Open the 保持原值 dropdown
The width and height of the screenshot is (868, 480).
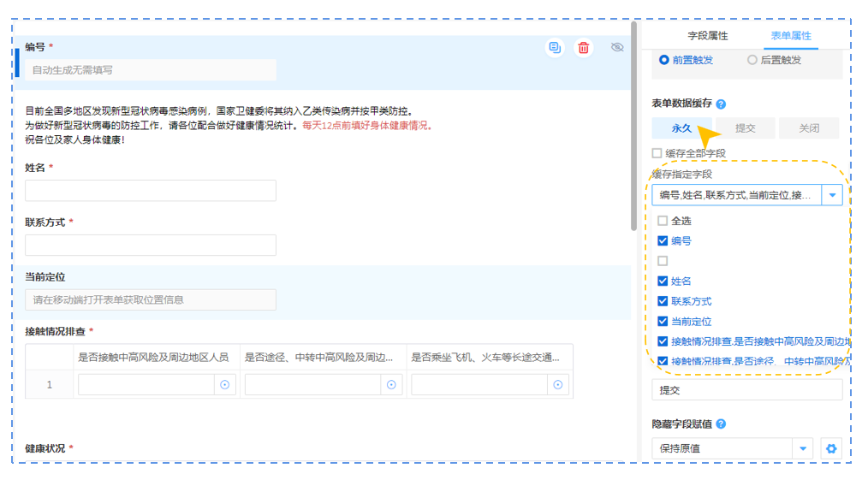click(802, 448)
